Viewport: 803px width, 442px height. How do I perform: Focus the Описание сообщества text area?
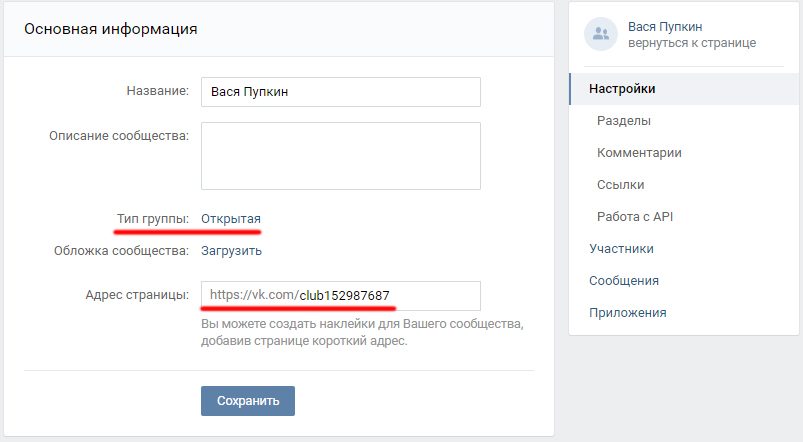pos(341,156)
